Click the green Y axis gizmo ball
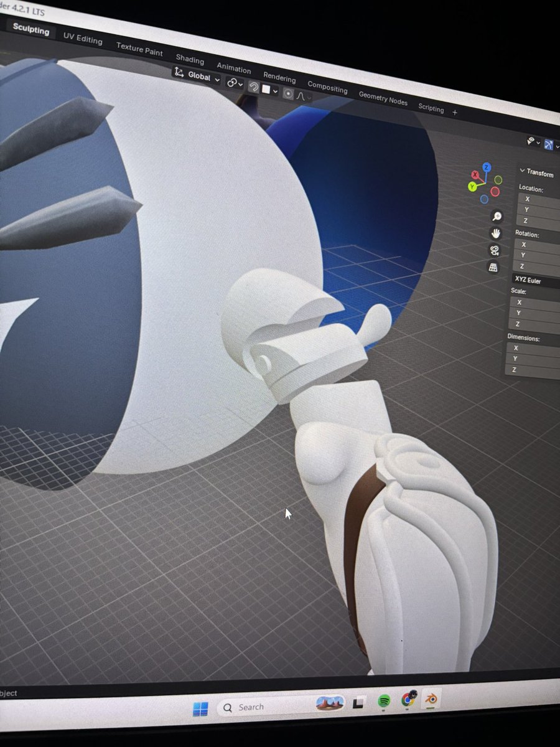The height and width of the screenshot is (747, 560). tap(473, 186)
